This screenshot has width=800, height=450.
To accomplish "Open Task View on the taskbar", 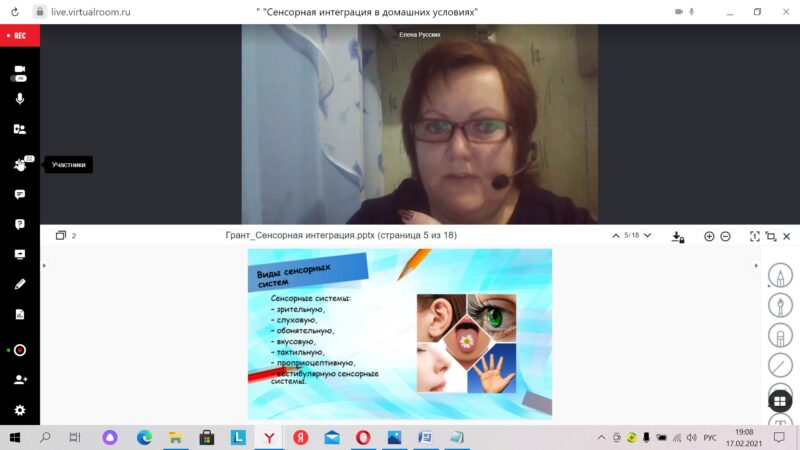I will [74, 437].
